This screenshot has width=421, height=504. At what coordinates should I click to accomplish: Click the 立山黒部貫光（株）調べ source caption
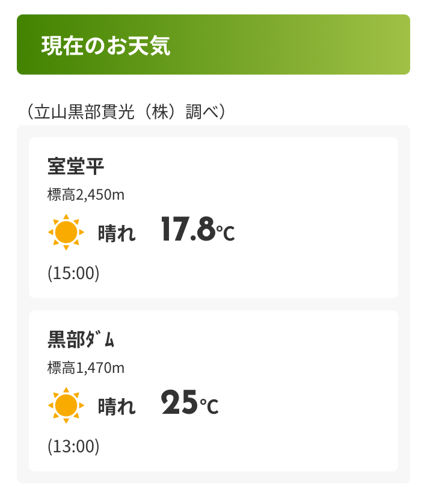click(126, 111)
